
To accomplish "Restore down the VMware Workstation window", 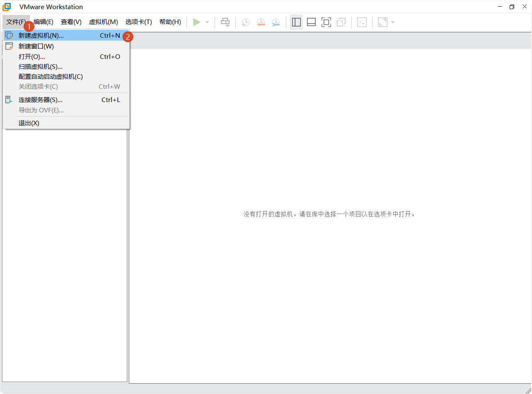I will click(512, 7).
